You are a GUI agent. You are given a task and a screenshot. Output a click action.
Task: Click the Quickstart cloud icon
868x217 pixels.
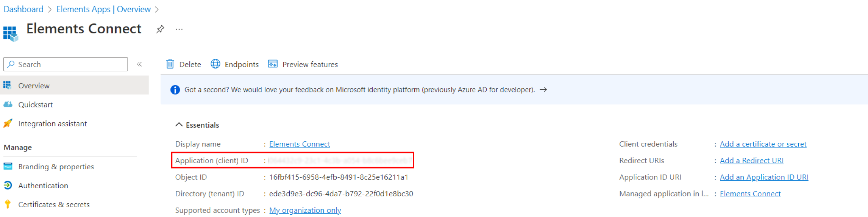coord(8,105)
